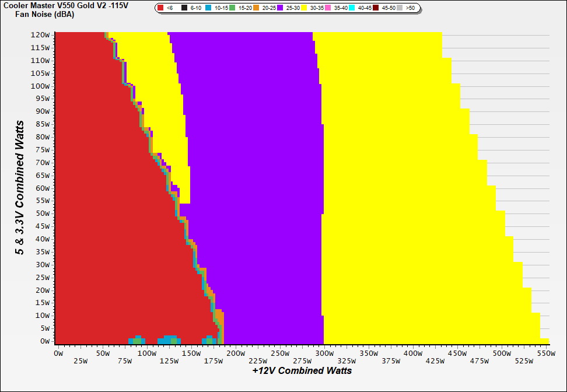Click the 5 & 3.3V Combined Watts axis title

tap(20, 188)
